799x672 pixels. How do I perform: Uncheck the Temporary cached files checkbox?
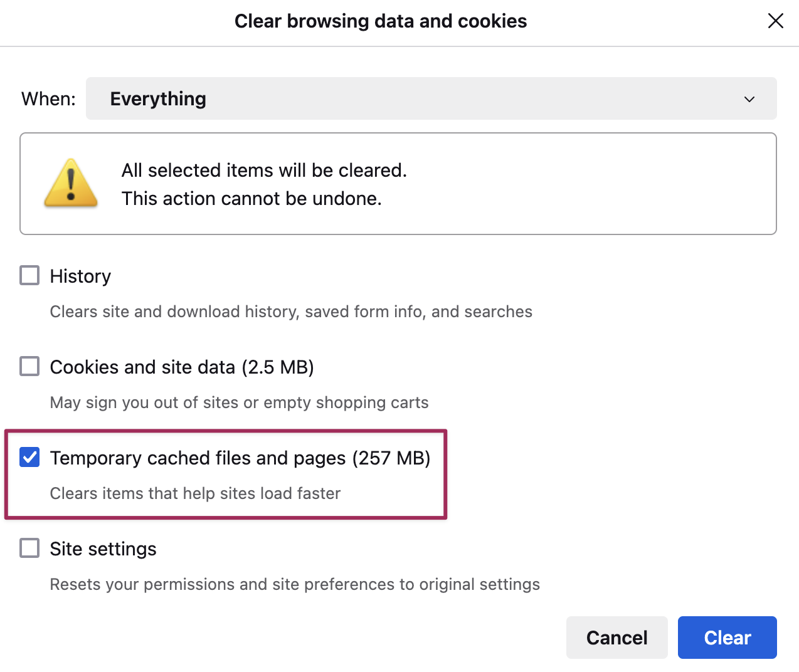[x=29, y=458]
